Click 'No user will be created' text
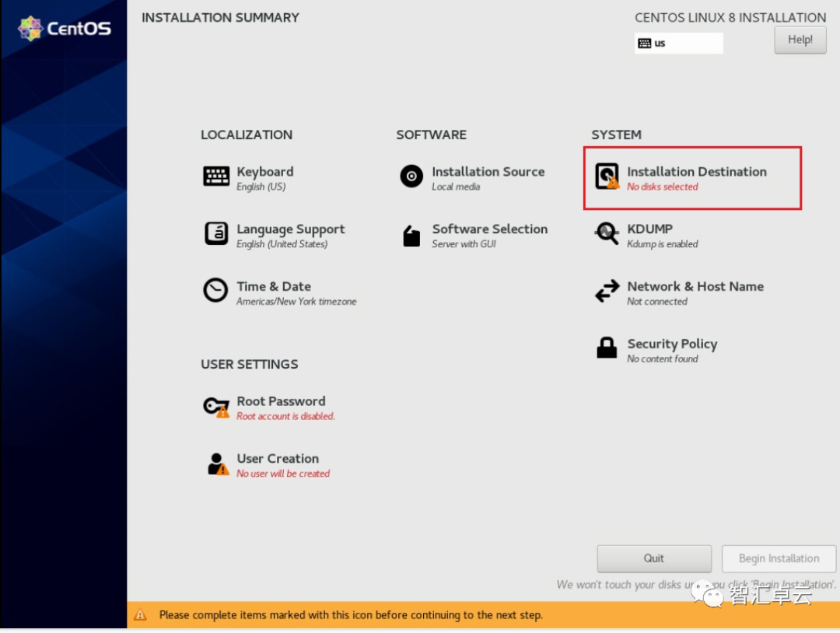 coord(283,474)
